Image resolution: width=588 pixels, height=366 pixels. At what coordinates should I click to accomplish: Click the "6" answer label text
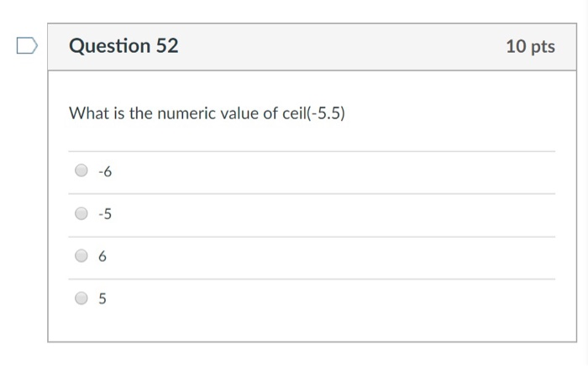[x=102, y=257]
